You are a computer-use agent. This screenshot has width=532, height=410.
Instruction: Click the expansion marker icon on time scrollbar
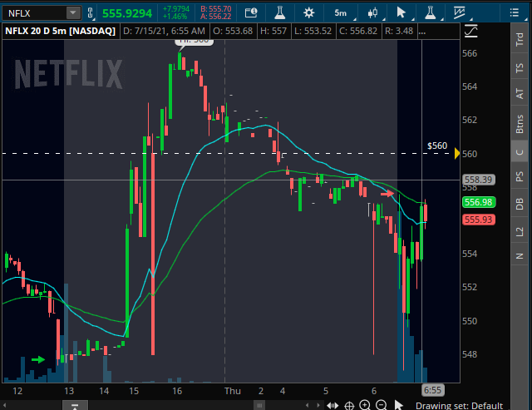click(x=75, y=405)
